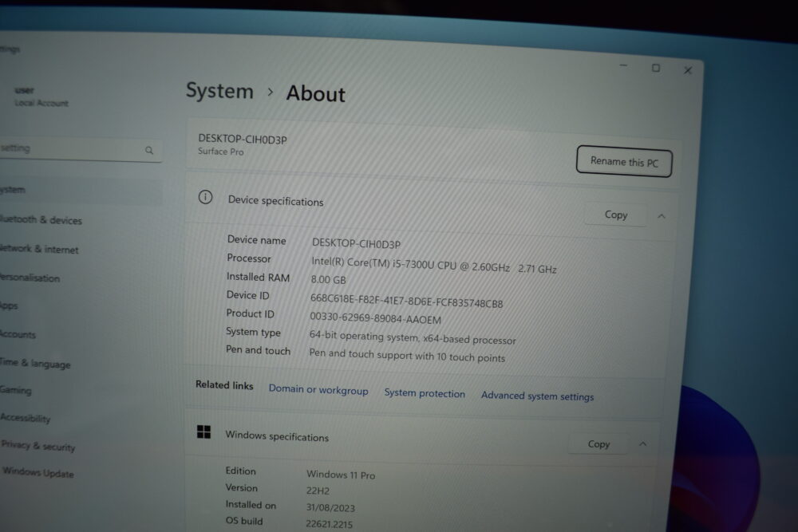798x532 pixels.
Task: Click the Related links label
Action: click(x=224, y=385)
